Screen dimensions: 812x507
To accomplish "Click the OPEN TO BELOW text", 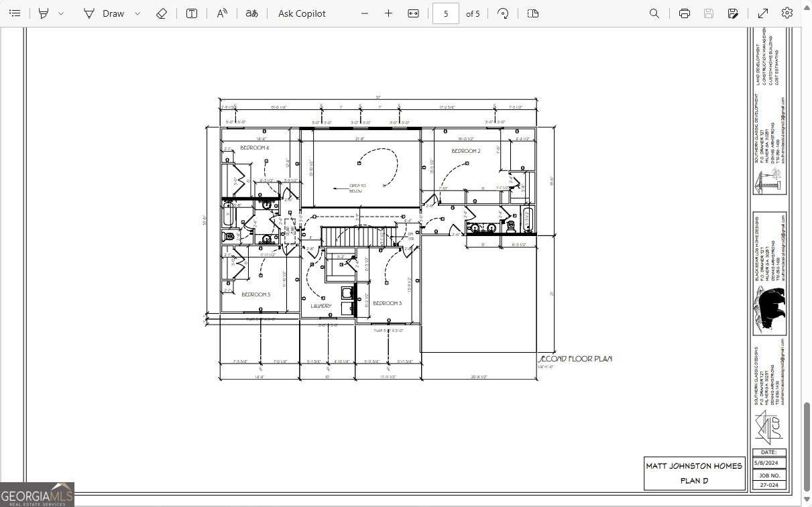I will (357, 188).
